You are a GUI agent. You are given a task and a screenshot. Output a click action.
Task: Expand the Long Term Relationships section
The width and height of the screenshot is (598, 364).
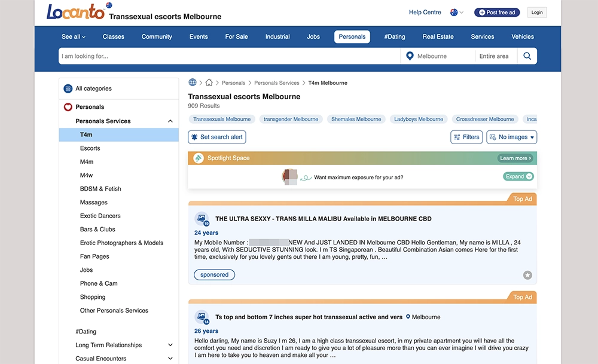(x=170, y=345)
